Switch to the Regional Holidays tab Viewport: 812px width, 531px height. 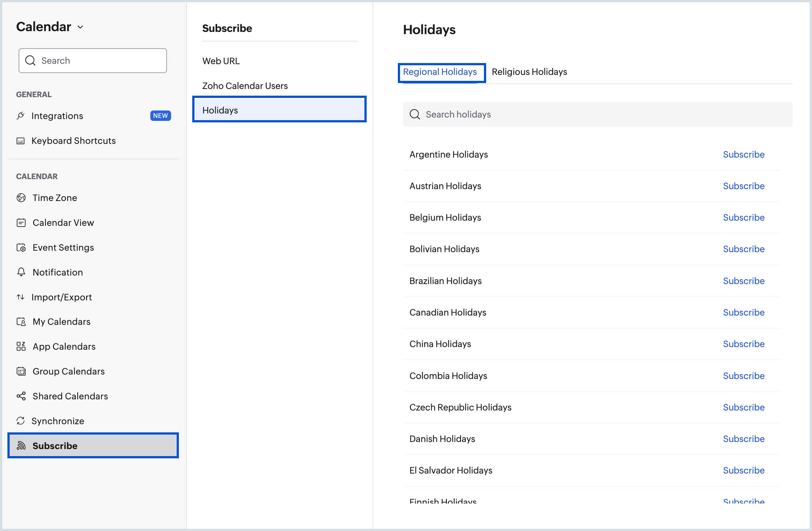tap(440, 72)
